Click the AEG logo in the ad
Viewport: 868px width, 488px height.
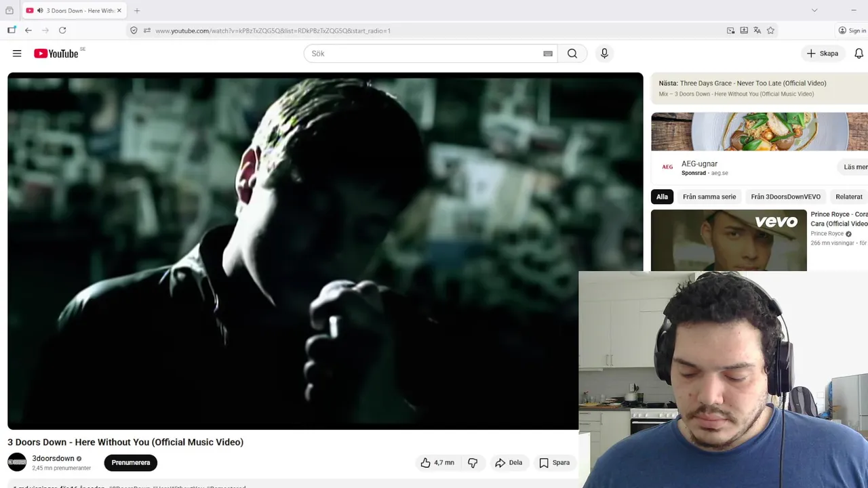click(667, 167)
